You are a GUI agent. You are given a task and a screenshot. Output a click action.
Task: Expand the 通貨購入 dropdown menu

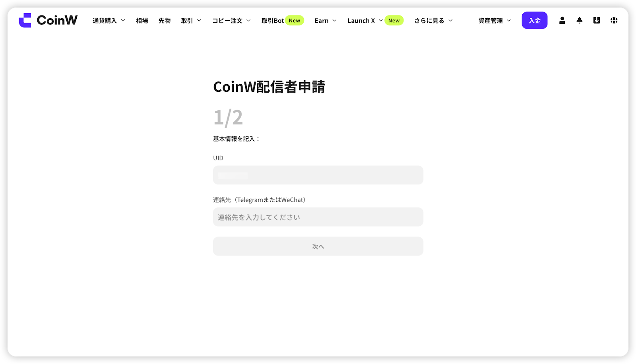pyautogui.click(x=109, y=21)
